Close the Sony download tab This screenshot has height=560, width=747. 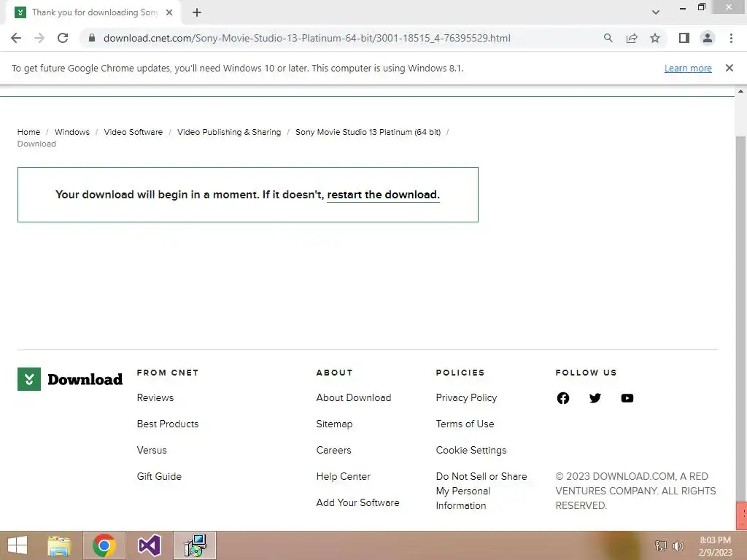pos(169,12)
